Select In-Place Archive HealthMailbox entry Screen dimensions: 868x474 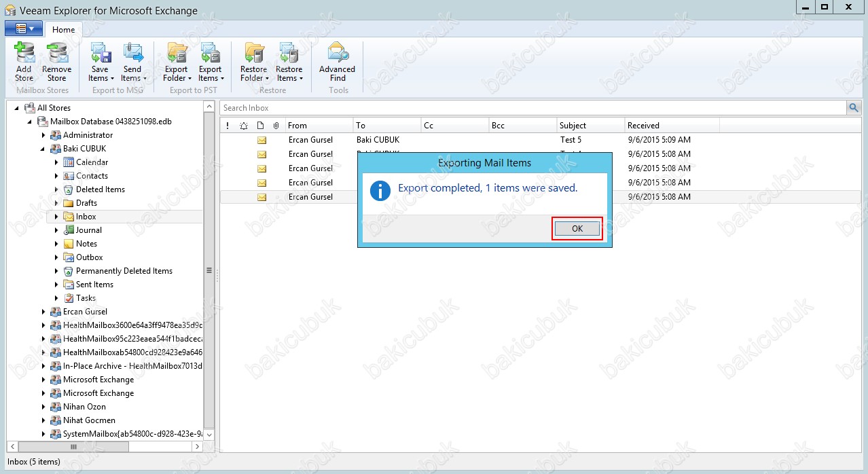pos(132,366)
